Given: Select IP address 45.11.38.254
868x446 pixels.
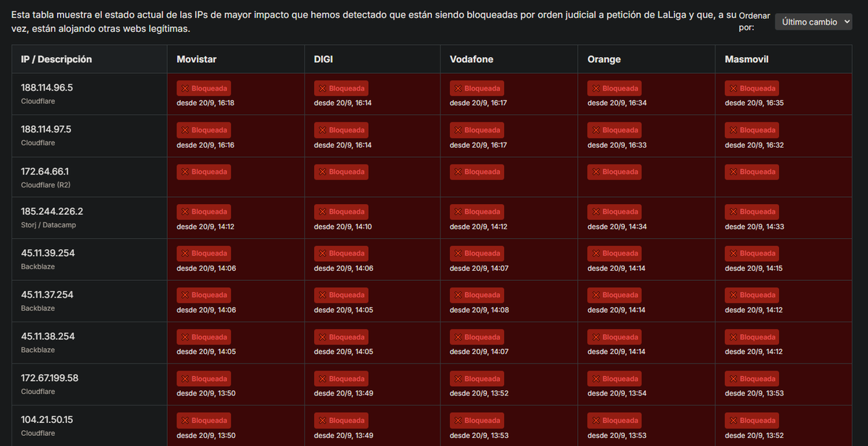Looking at the screenshot, I should pyautogui.click(x=48, y=336).
